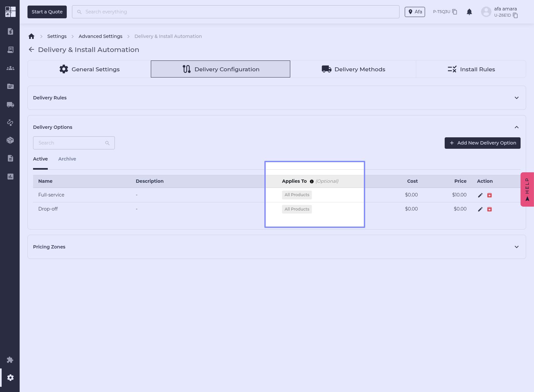Archive the Full-service delivery option
Screen dimensions: 534x392
coord(489,195)
